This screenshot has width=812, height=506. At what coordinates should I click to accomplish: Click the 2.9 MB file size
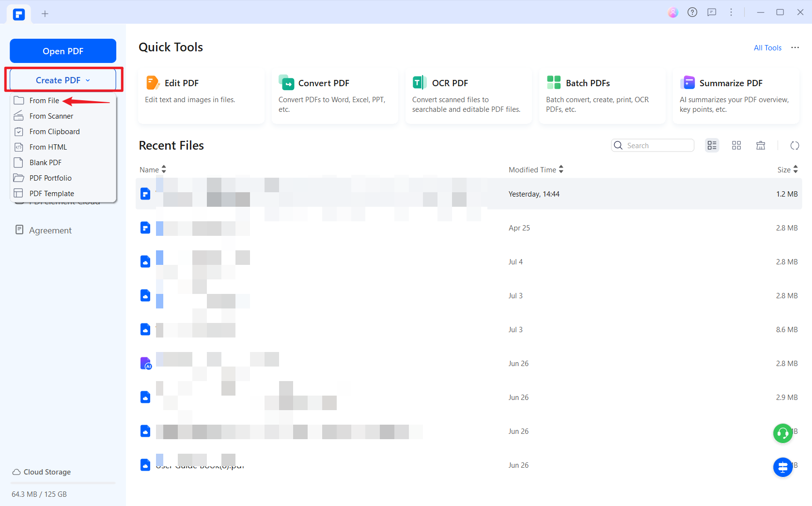787,397
